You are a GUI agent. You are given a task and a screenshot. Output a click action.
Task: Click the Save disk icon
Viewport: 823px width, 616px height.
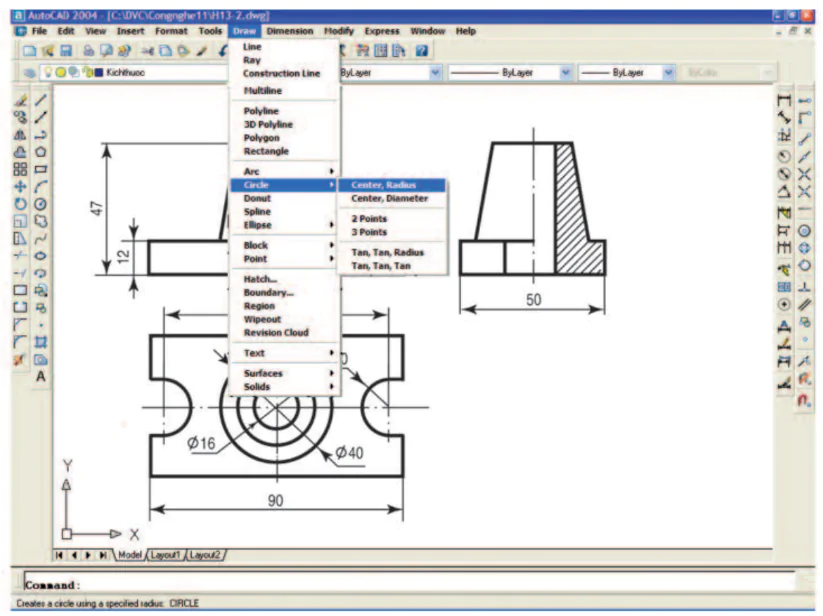point(66,51)
